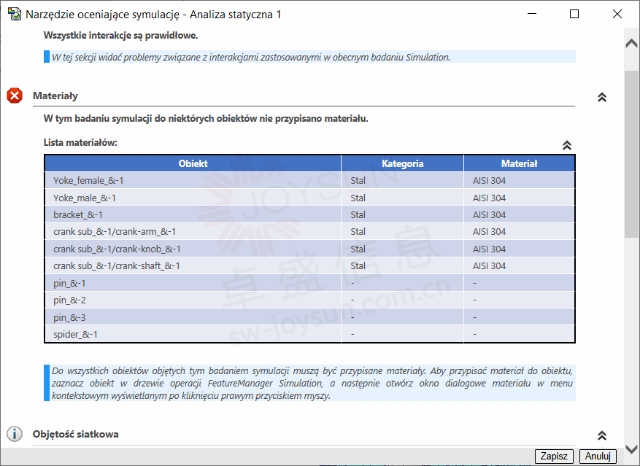Click the Materiał column header
640x466 pixels.
tap(519, 164)
